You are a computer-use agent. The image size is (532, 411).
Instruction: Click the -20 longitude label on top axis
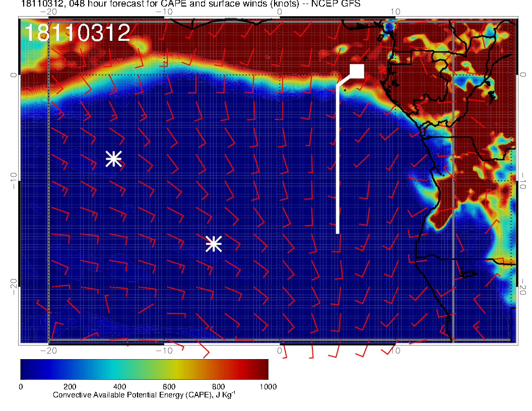click(x=48, y=11)
